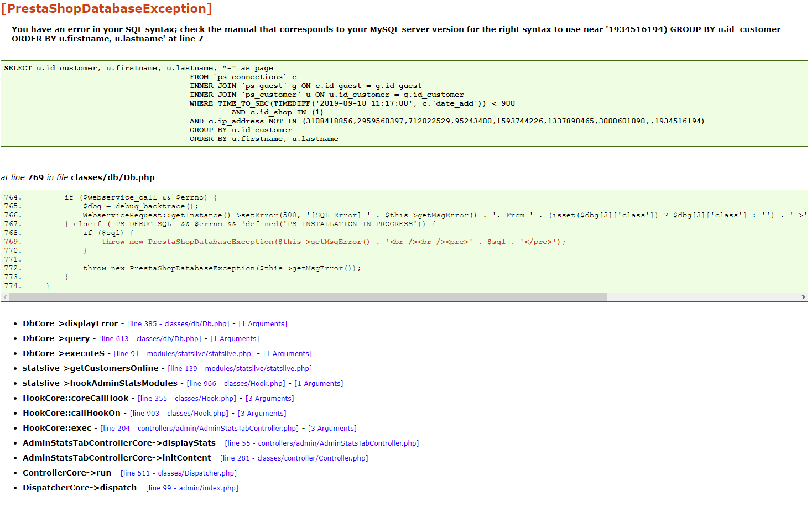812x512 pixels.
Task: Click the "SELECT u.id_customer" line in the query
Action: (x=139, y=68)
